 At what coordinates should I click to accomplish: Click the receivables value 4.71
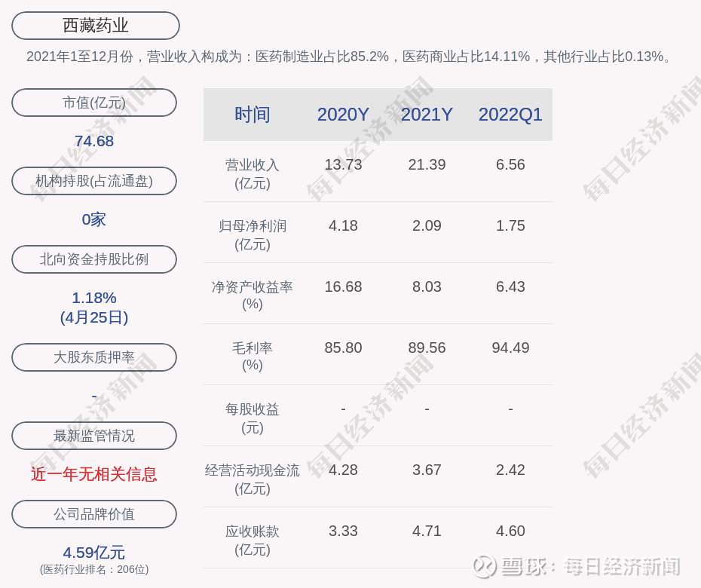427,531
